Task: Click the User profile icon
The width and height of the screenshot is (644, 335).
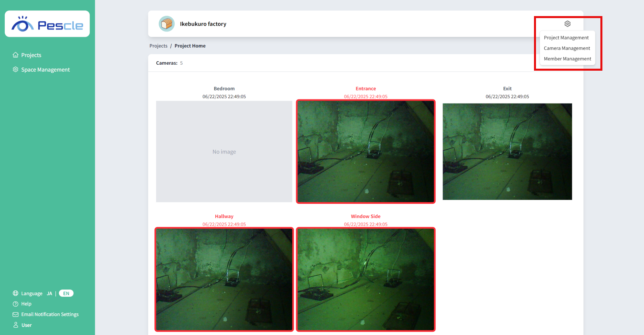Action: click(x=15, y=325)
